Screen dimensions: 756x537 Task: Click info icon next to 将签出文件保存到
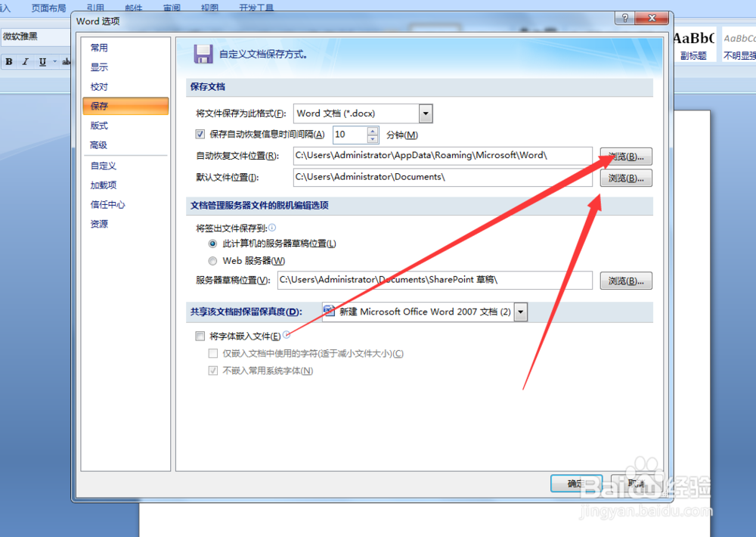[272, 227]
